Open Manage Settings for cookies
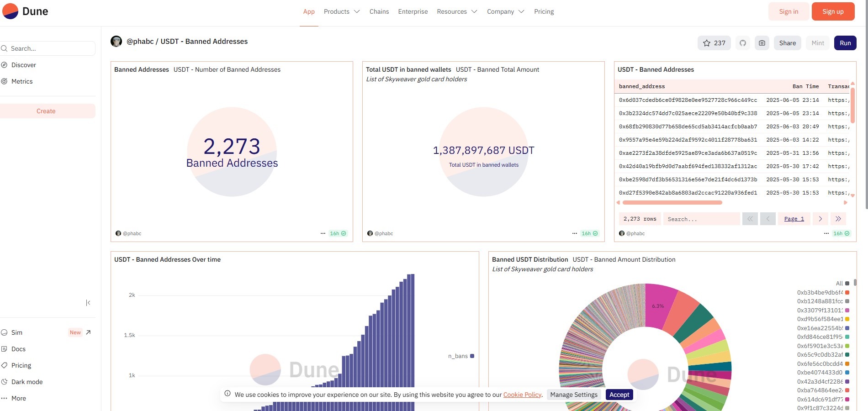The height and width of the screenshot is (411, 868). point(574,395)
